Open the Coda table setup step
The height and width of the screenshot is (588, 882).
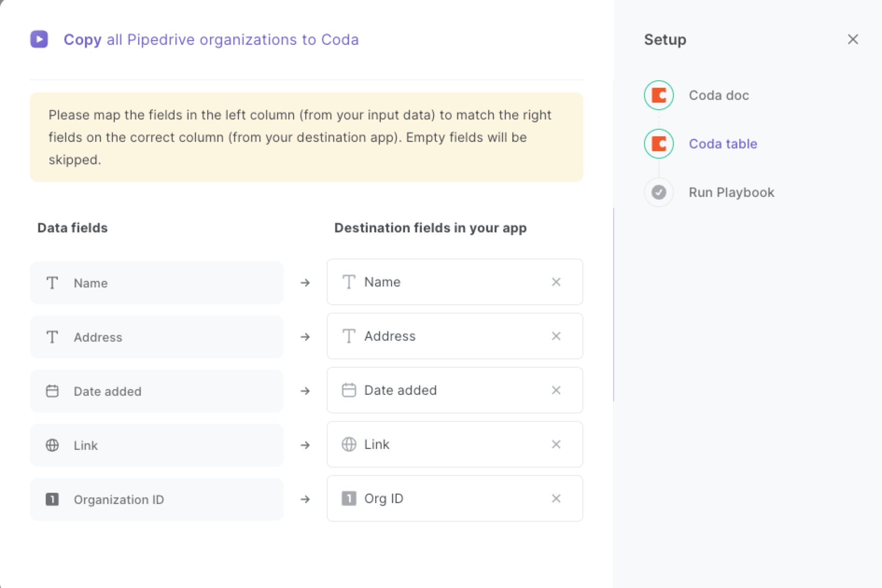[723, 144]
